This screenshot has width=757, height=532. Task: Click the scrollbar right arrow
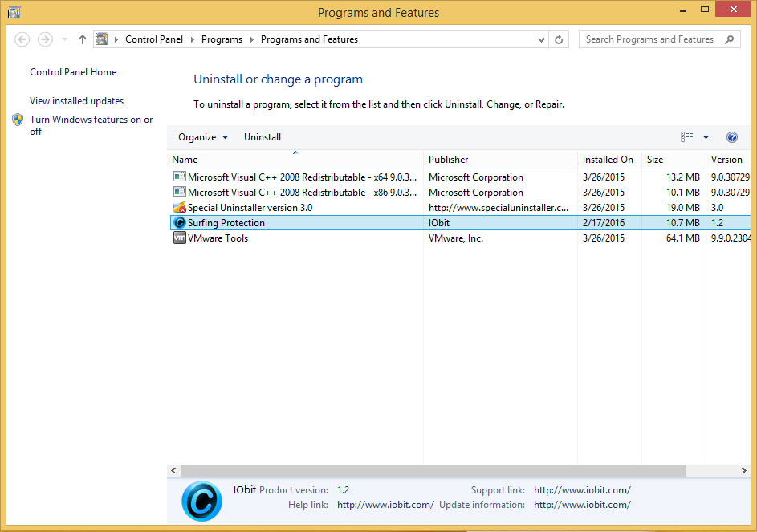point(744,470)
